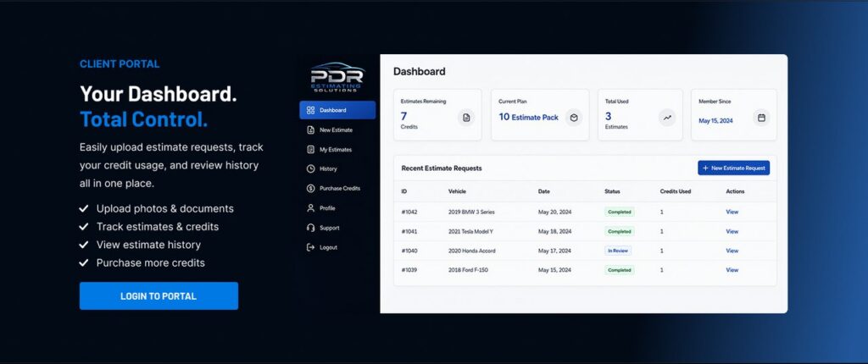Click the New Estimate document icon
This screenshot has height=364, width=868.
pos(310,130)
